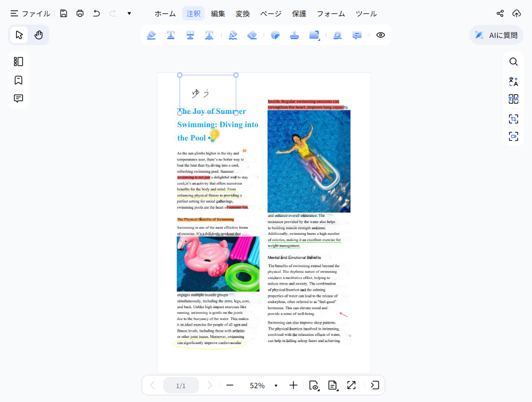Select the signature tool

(x=337, y=35)
